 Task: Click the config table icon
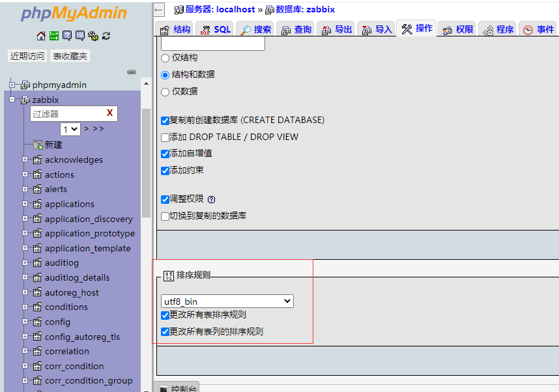37,322
